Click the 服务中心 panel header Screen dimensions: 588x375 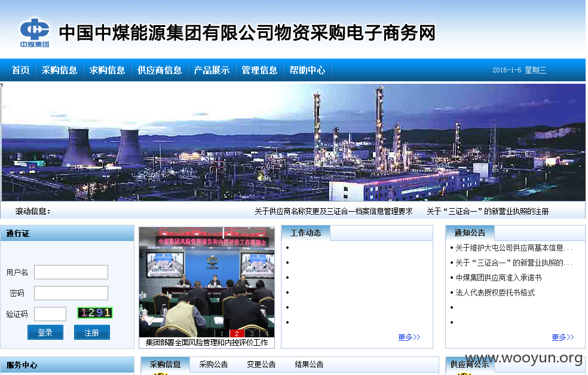(67, 365)
